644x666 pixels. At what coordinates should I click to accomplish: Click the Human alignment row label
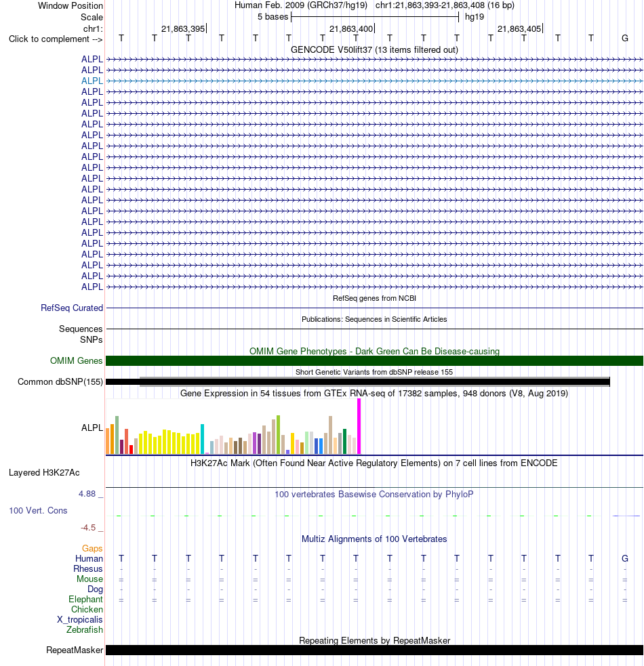[89, 558]
